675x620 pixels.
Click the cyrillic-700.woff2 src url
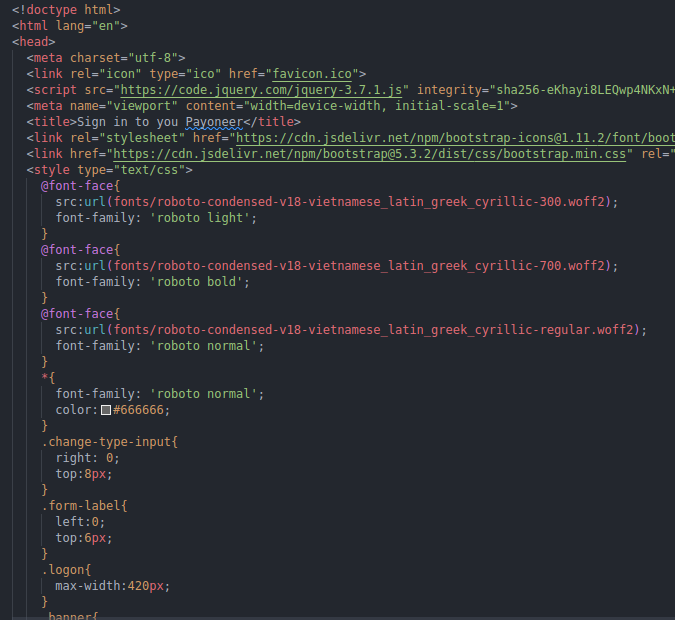(337, 266)
